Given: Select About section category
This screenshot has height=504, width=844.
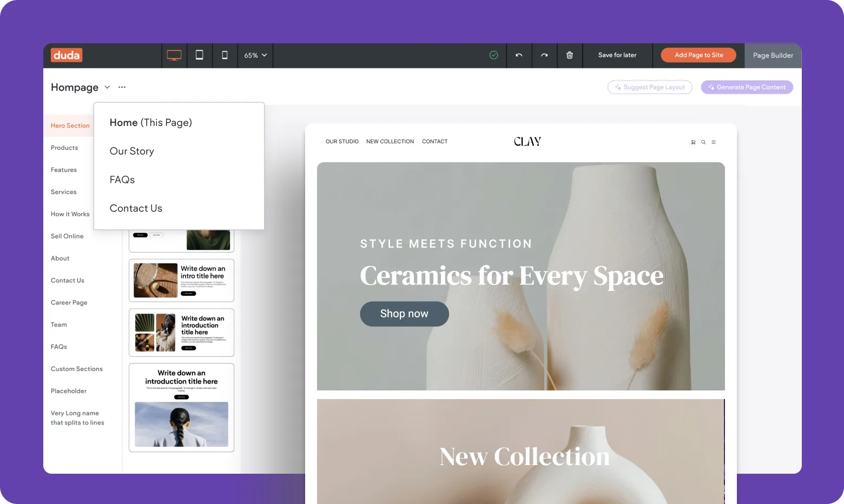Looking at the screenshot, I should 60,258.
